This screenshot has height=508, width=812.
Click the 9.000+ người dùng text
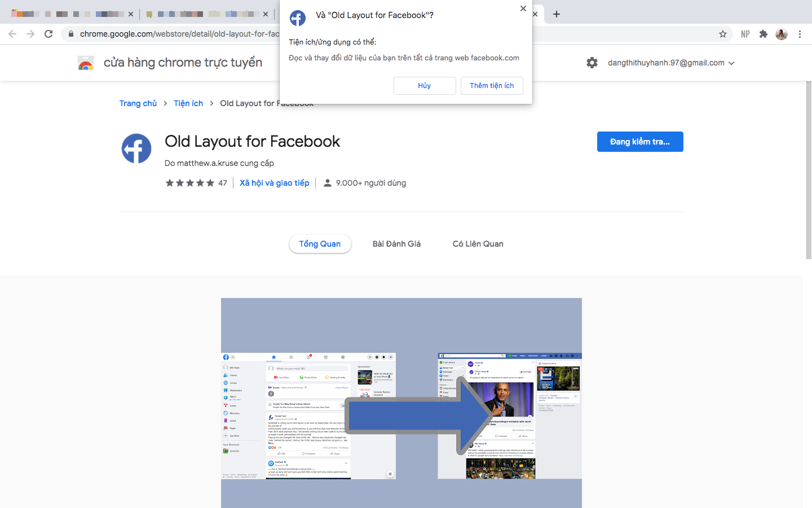click(371, 183)
